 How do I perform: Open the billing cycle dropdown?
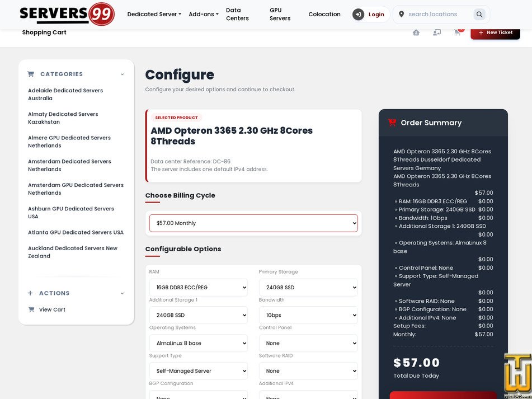tap(253, 223)
